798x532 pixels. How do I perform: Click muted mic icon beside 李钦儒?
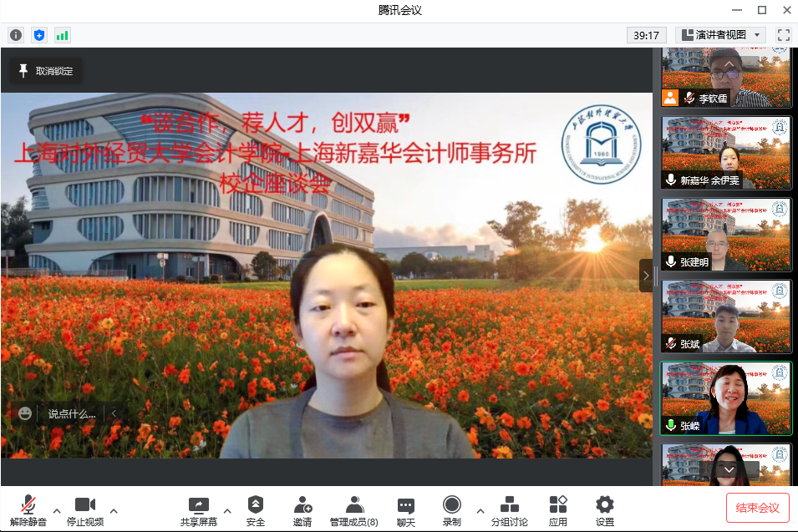pos(689,98)
